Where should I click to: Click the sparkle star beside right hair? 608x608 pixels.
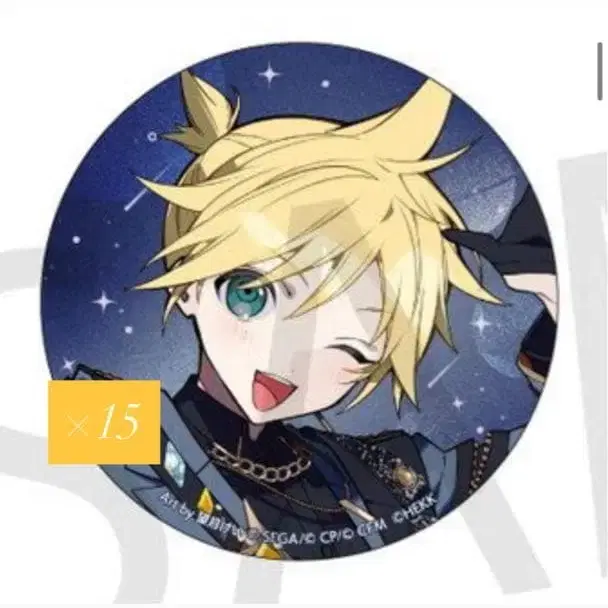coord(482,323)
